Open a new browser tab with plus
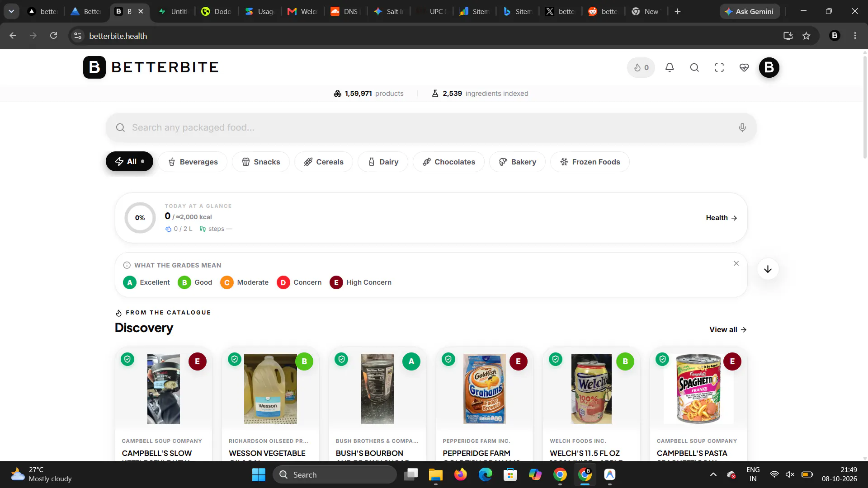This screenshot has height=488, width=868. click(x=678, y=11)
